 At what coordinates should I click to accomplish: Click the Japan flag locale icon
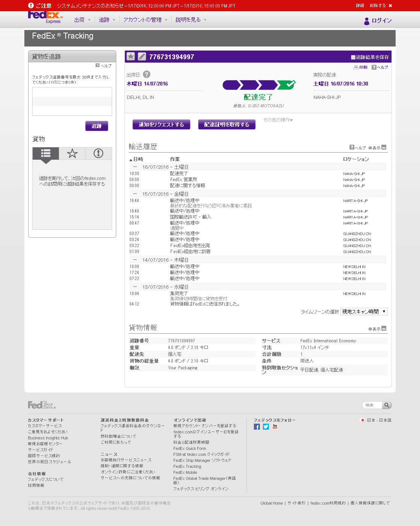click(362, 420)
